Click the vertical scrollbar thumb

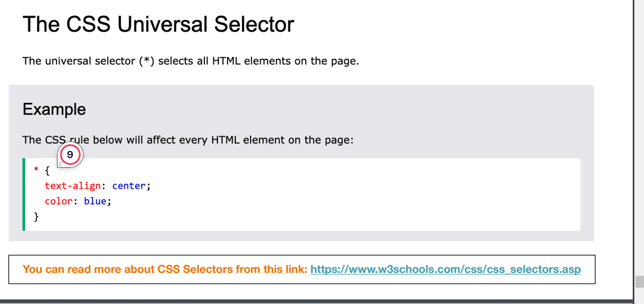[x=639, y=281]
